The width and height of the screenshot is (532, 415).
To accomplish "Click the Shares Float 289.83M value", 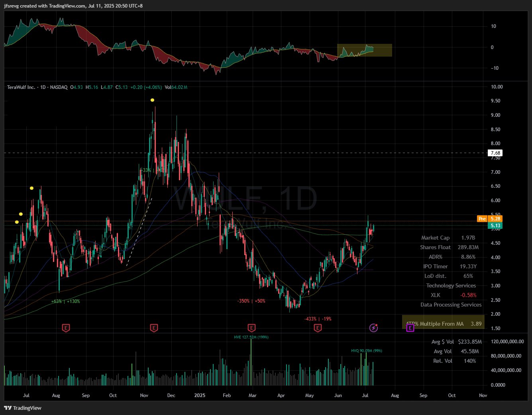I will [468, 247].
